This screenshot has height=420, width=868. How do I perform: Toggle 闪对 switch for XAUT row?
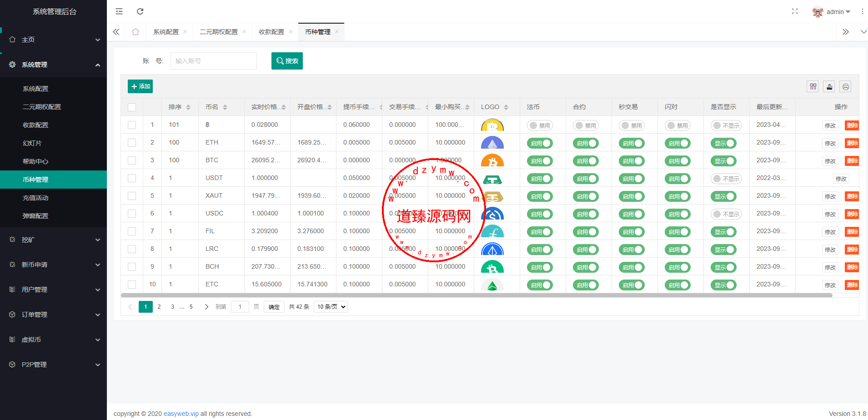click(677, 196)
